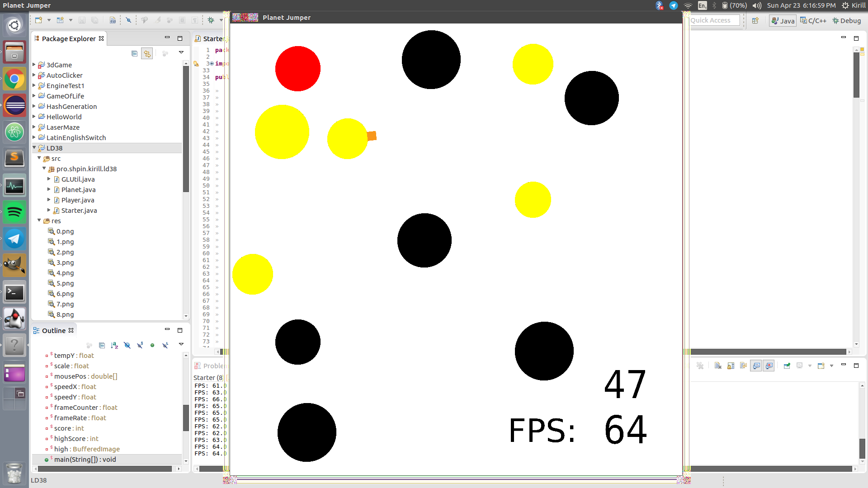Click into the Quick Access field
The width and height of the screenshot is (868, 488).
715,20
